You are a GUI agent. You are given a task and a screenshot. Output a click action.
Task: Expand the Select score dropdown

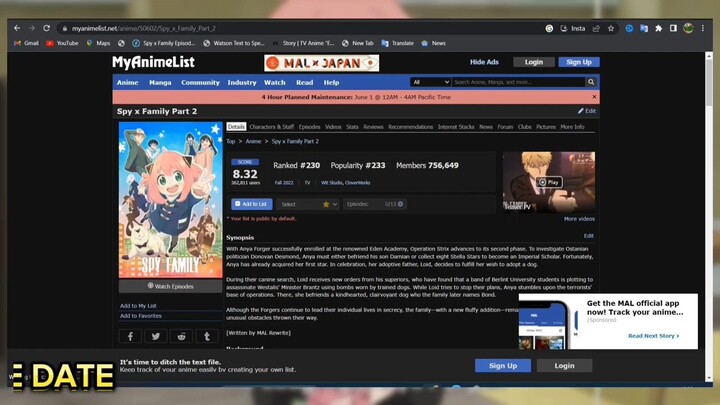point(308,204)
